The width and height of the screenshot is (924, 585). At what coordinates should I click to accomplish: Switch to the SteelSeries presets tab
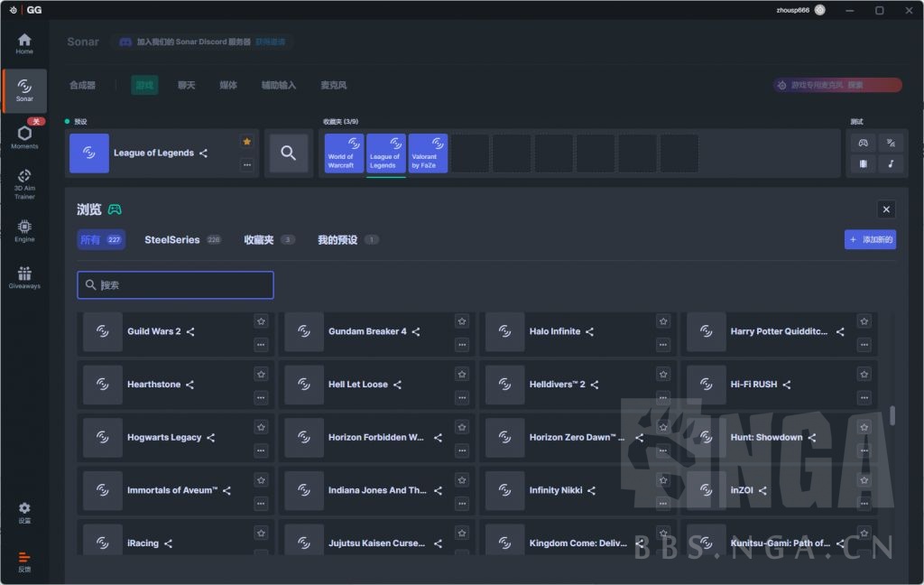point(171,240)
